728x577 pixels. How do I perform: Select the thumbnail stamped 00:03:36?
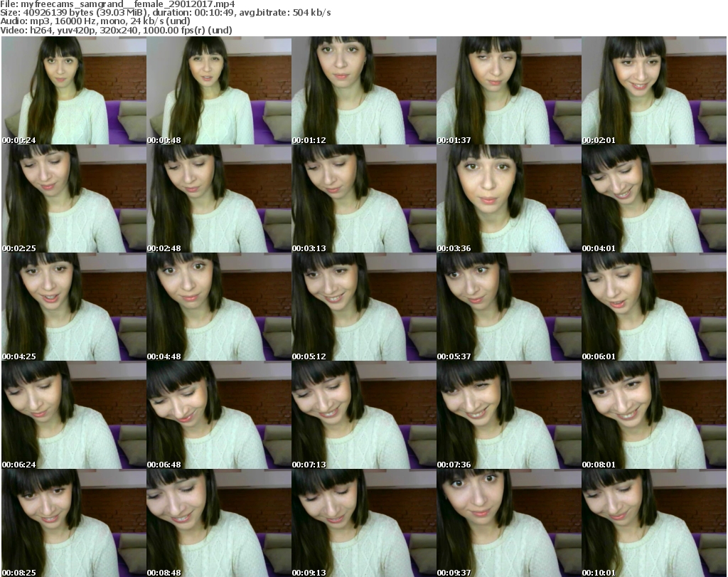click(509, 198)
